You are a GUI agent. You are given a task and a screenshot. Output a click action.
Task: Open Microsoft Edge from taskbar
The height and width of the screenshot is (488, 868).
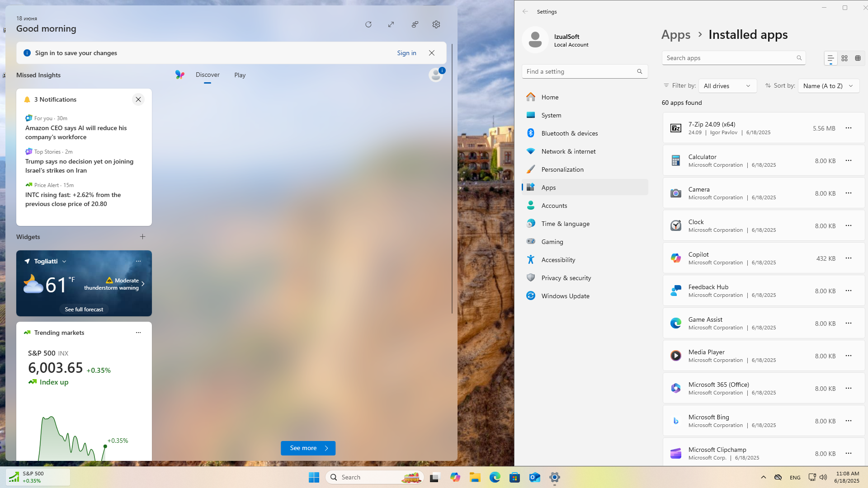tap(495, 477)
